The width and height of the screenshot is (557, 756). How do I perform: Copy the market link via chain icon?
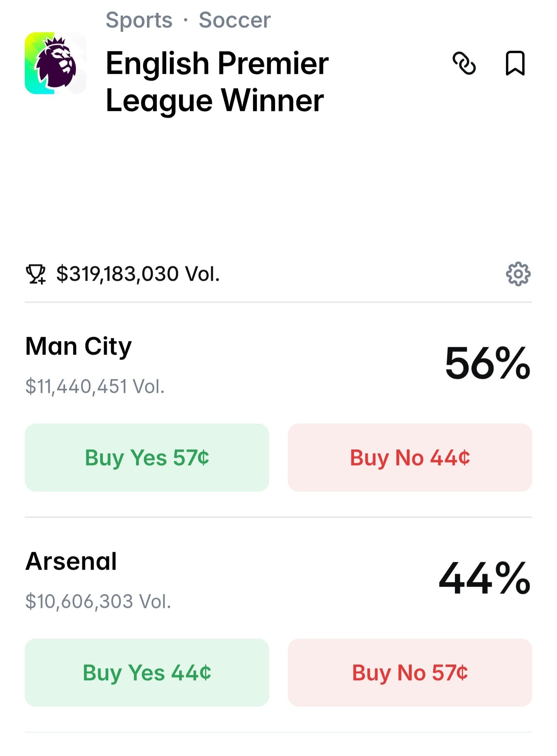464,63
